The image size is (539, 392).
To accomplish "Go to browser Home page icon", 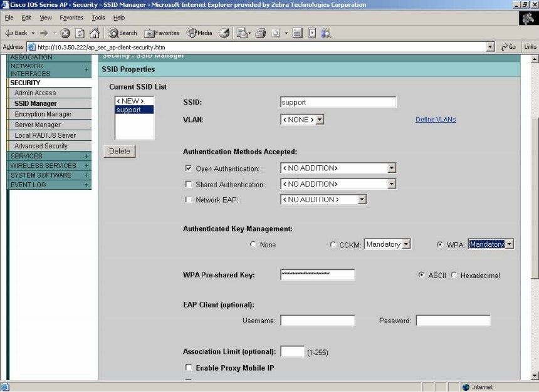I will click(x=94, y=33).
